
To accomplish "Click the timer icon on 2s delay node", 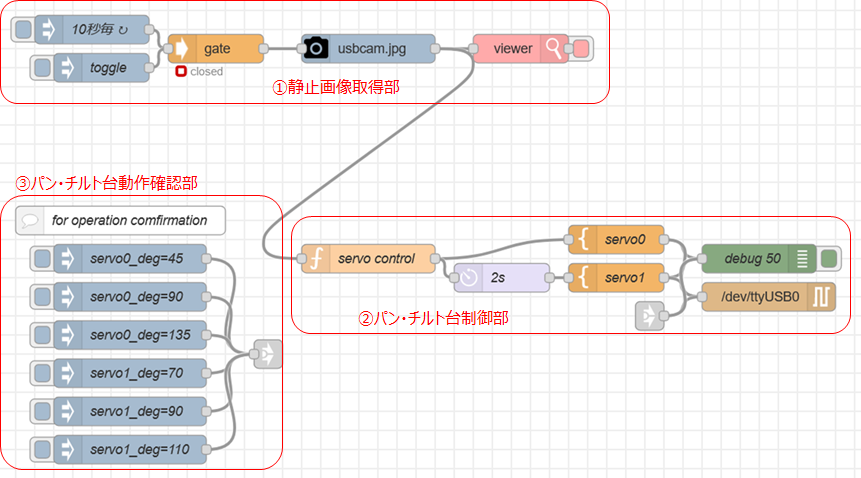I will click(x=468, y=278).
